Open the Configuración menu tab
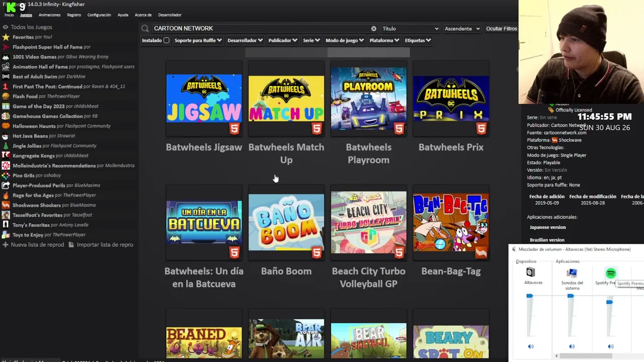Viewport: 644px width, 362px height. coord(99,15)
